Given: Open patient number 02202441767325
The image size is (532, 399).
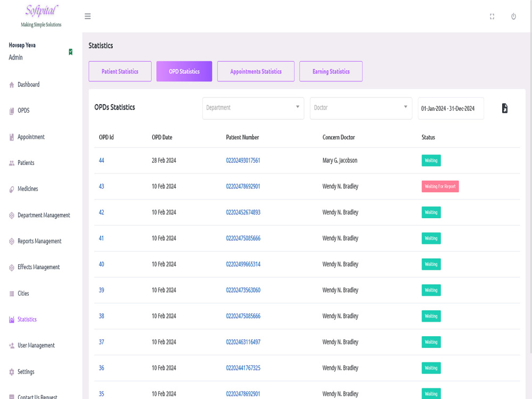Looking at the screenshot, I should pyautogui.click(x=243, y=368).
